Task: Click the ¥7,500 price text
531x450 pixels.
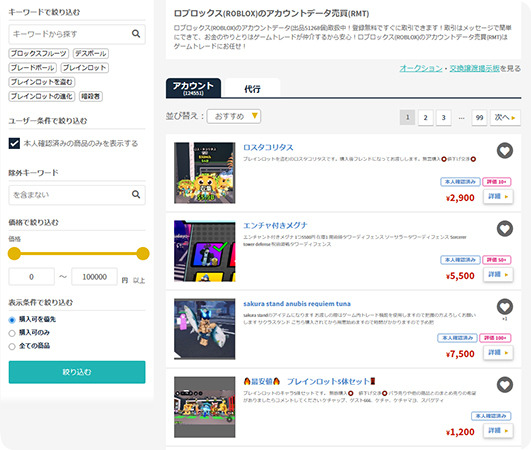Action: coord(460,354)
